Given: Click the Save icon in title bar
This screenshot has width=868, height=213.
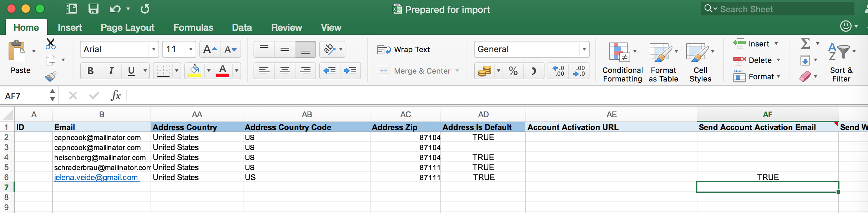Looking at the screenshot, I should (x=93, y=9).
